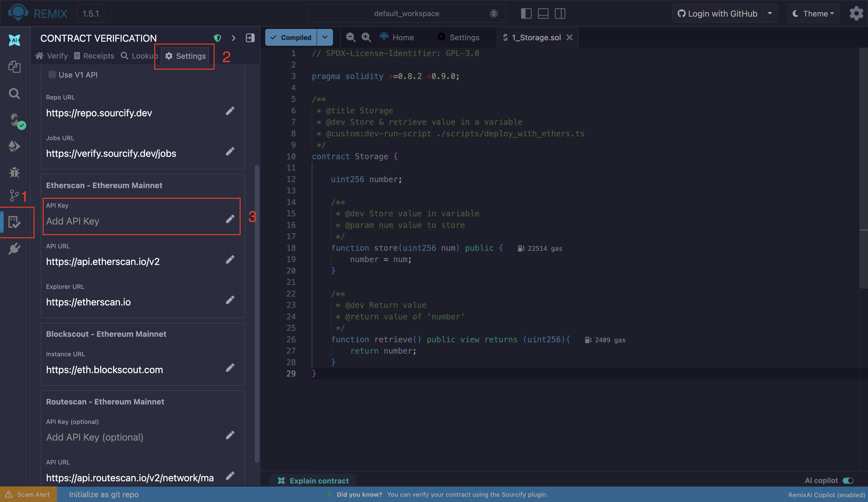Click the zoom out magnifier icon
Image resolution: width=868 pixels, height=502 pixels.
[x=351, y=37]
